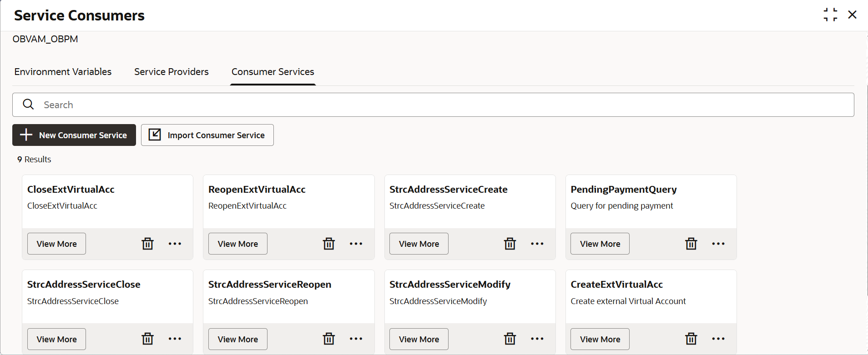Open ellipsis menu for ReopenExtVirtualAcc
The width and height of the screenshot is (868, 355).
point(356,244)
